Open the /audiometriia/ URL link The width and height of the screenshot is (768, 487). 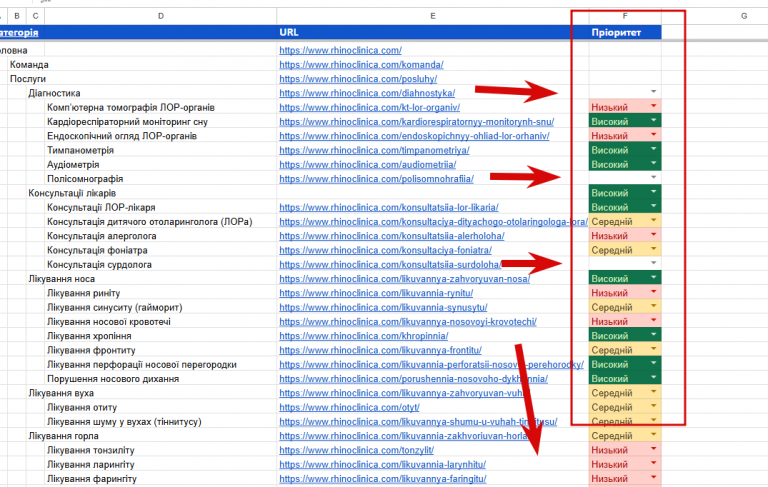coord(368,165)
